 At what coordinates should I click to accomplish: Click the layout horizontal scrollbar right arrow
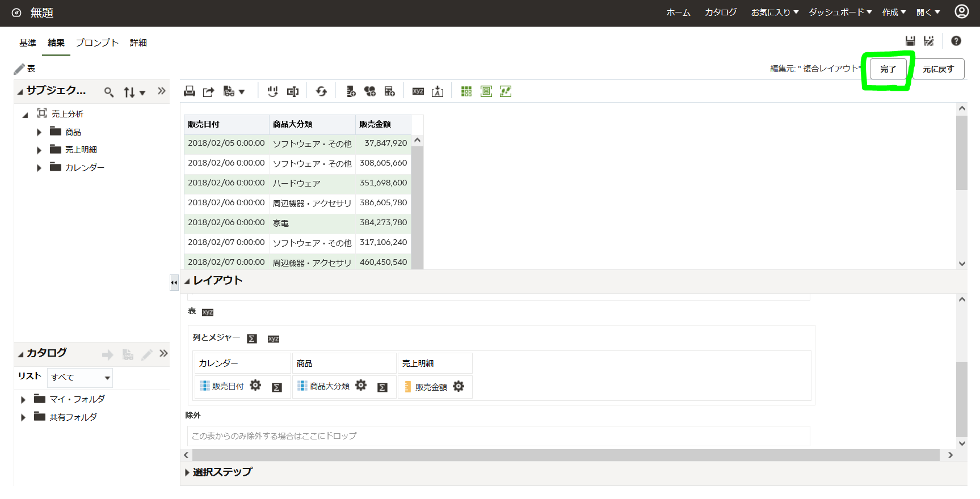[x=950, y=455]
